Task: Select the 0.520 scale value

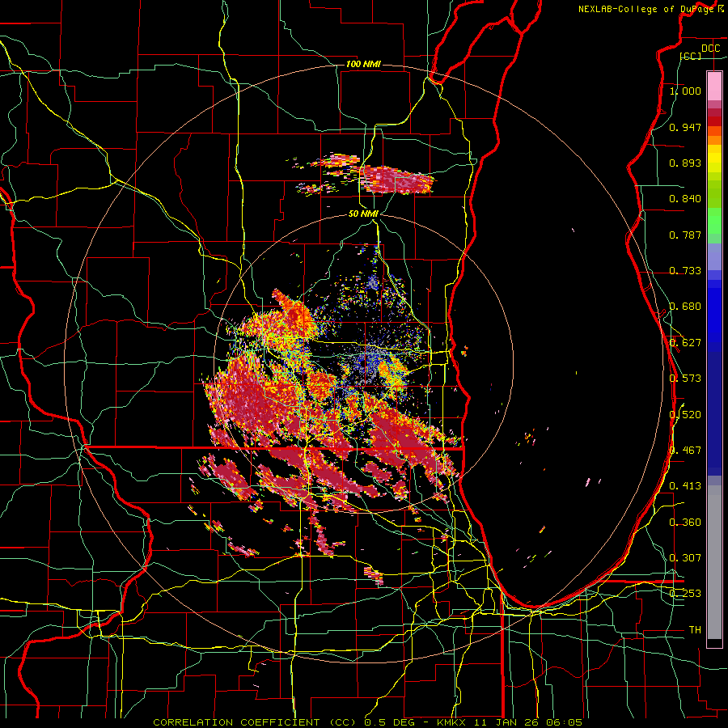Action: [x=685, y=415]
